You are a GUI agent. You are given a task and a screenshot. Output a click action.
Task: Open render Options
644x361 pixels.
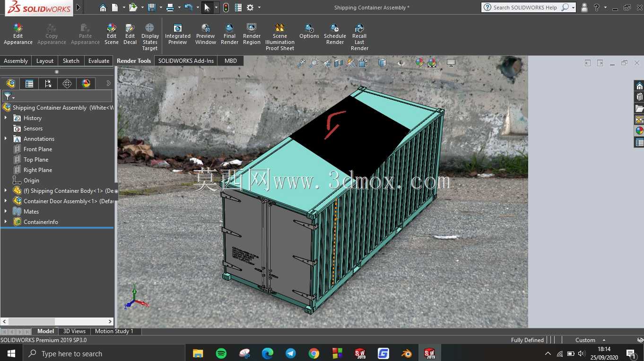click(x=309, y=32)
